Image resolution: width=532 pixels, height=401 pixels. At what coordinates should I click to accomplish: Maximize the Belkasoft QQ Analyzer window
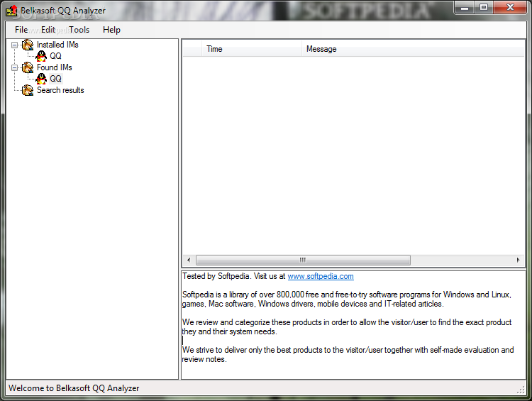pyautogui.click(x=484, y=8)
